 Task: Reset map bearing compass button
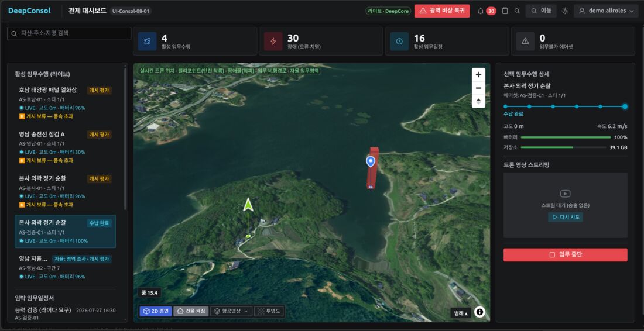pyautogui.click(x=478, y=101)
